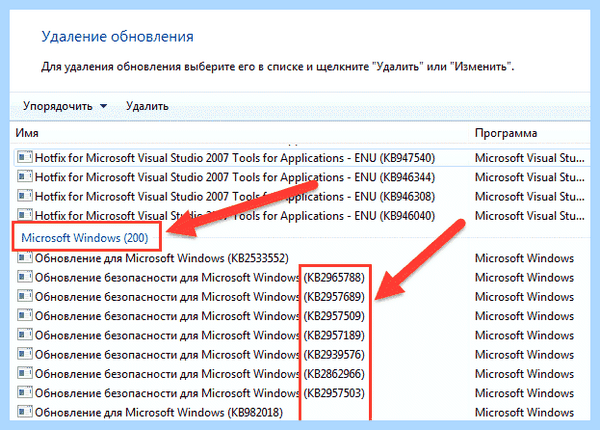Click the icon of security update KB2957689
The width and height of the screenshot is (600, 430).
tap(24, 296)
